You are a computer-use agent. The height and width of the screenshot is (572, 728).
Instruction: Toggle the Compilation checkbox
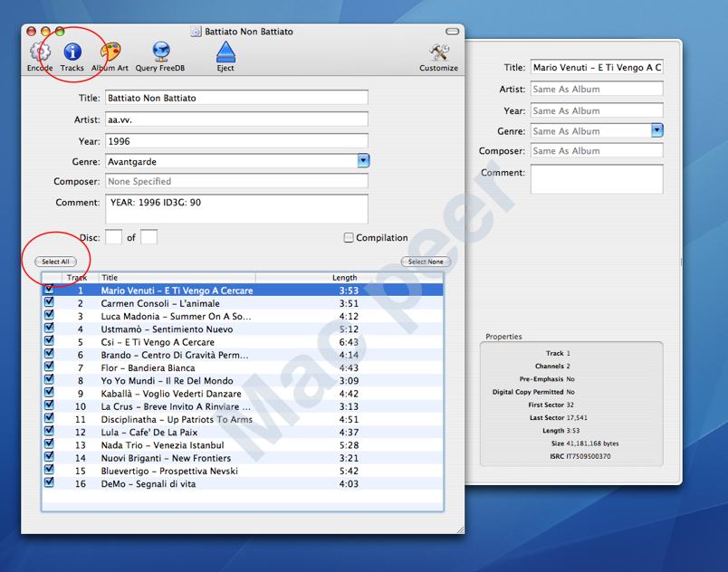pos(349,237)
